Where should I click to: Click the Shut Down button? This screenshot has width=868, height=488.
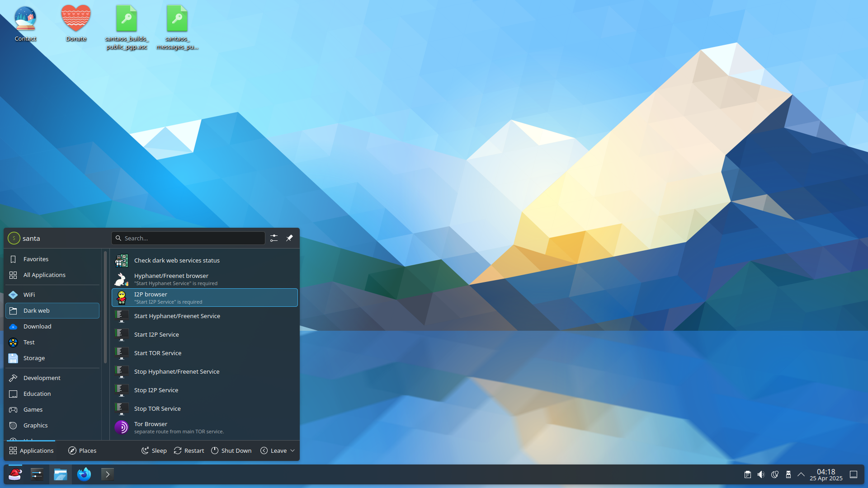(x=231, y=450)
